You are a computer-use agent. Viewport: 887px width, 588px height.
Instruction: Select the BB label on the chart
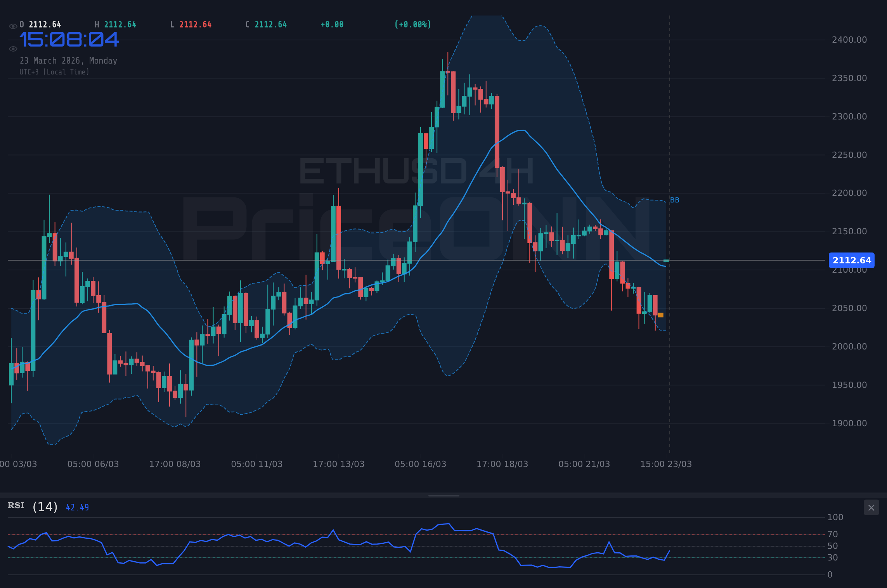tap(674, 200)
